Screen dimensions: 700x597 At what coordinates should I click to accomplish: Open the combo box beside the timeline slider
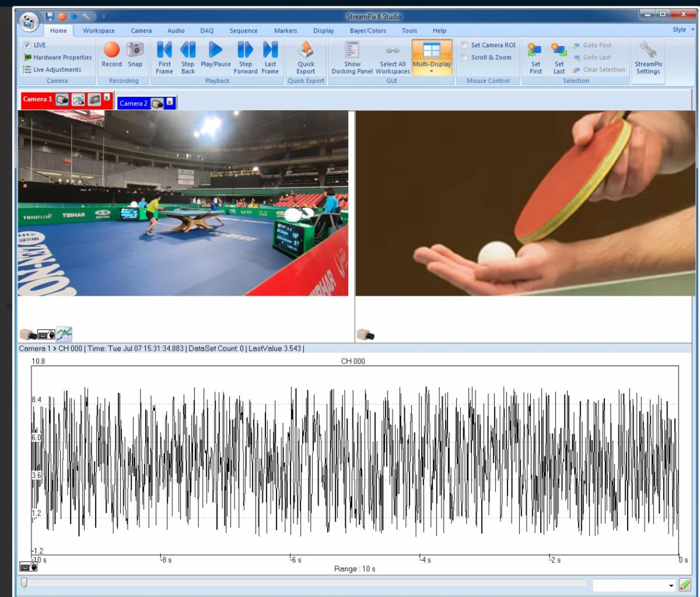671,585
